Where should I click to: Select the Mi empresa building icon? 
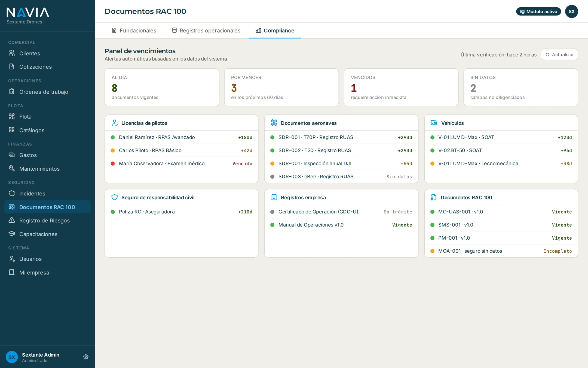click(12, 272)
